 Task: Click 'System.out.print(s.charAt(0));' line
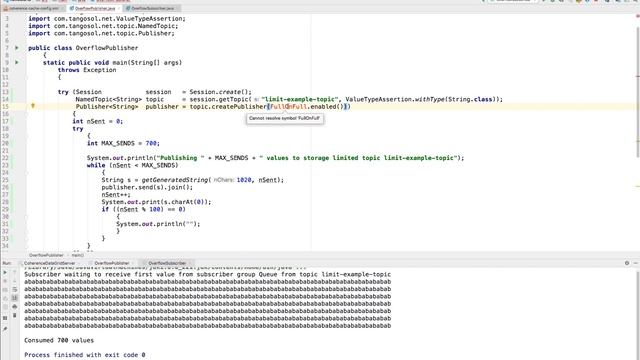click(156, 202)
